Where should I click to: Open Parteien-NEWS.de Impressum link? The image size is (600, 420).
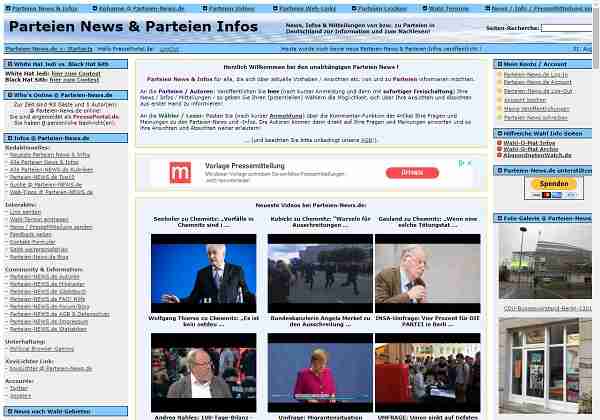pyautogui.click(x=48, y=321)
